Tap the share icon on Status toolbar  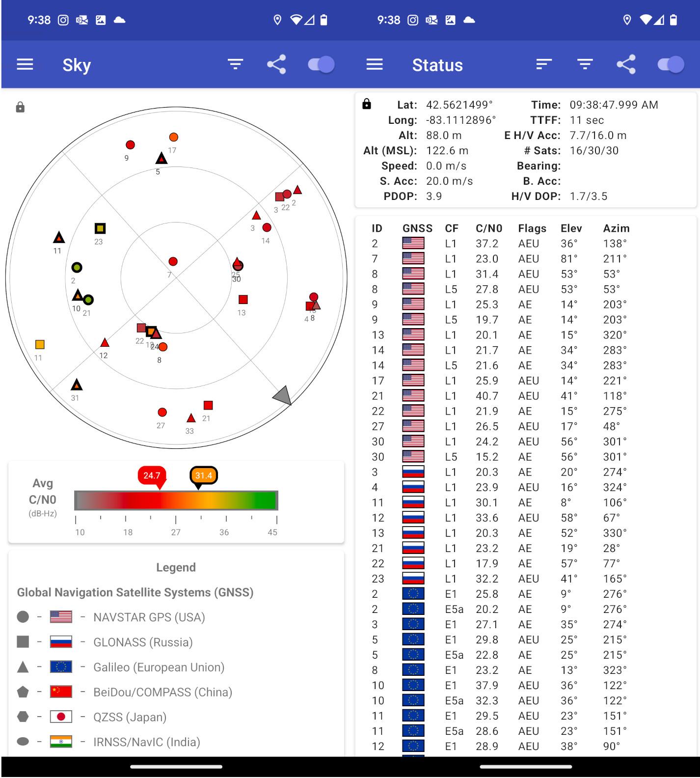pos(626,64)
